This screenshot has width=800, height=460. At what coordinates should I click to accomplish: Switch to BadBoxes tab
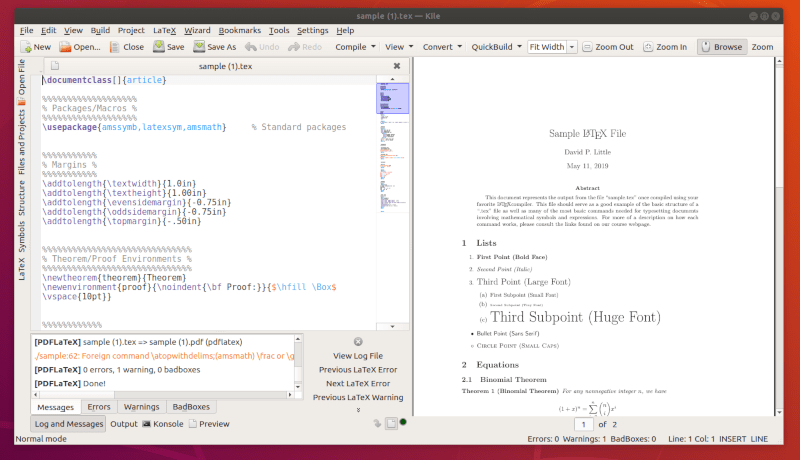coord(191,407)
